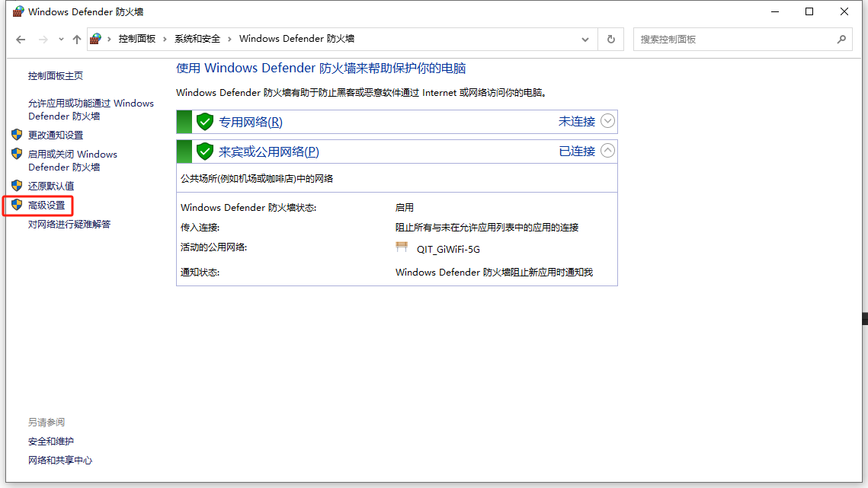This screenshot has height=488, width=868.
Task: Open 启用或关闭 Windows Defender 防火墙
Action: (x=72, y=161)
